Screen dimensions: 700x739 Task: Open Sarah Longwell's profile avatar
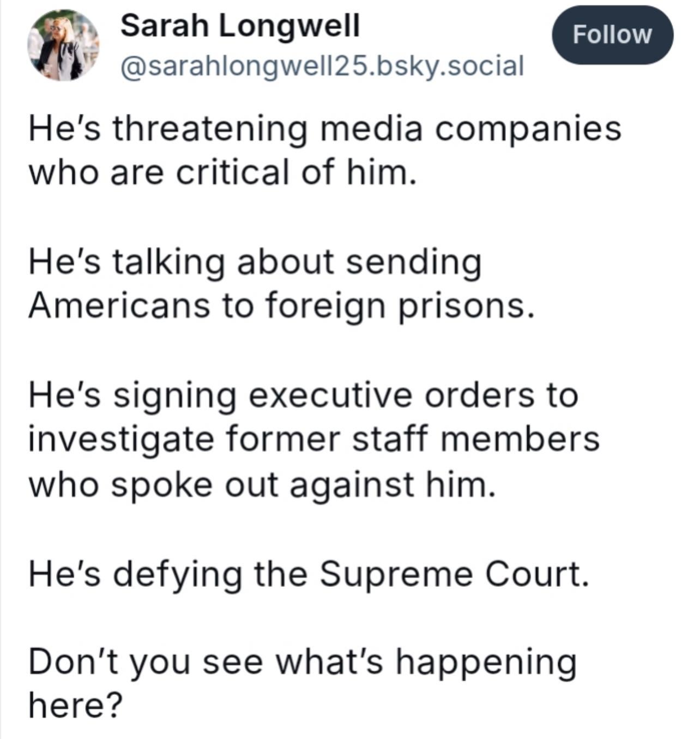click(63, 46)
